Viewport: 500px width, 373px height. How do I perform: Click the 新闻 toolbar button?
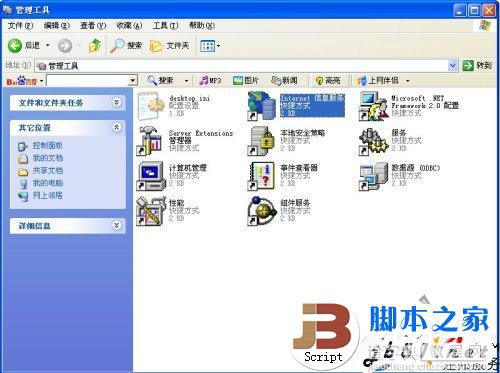pos(284,80)
